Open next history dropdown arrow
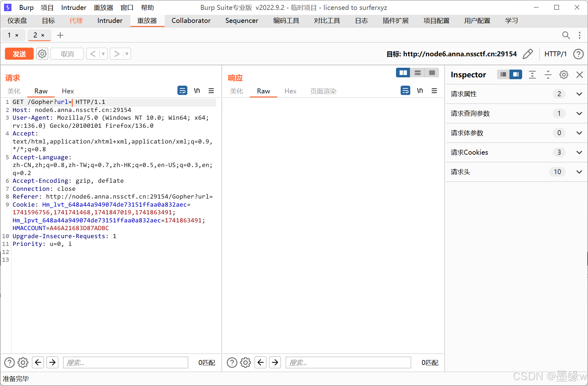588x386 pixels. 127,54
